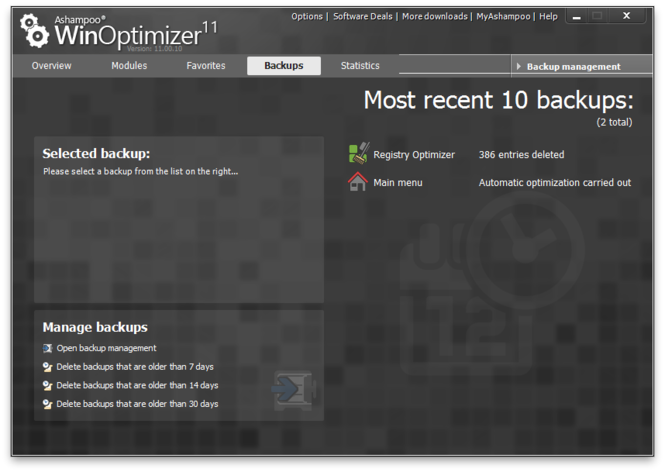Open the Favorites tab

coord(206,66)
